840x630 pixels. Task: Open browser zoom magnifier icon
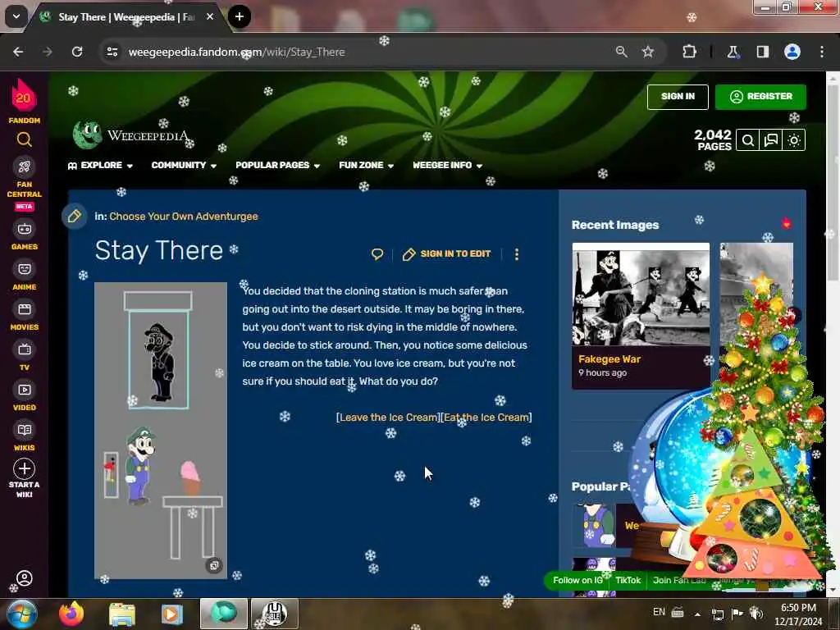click(621, 52)
